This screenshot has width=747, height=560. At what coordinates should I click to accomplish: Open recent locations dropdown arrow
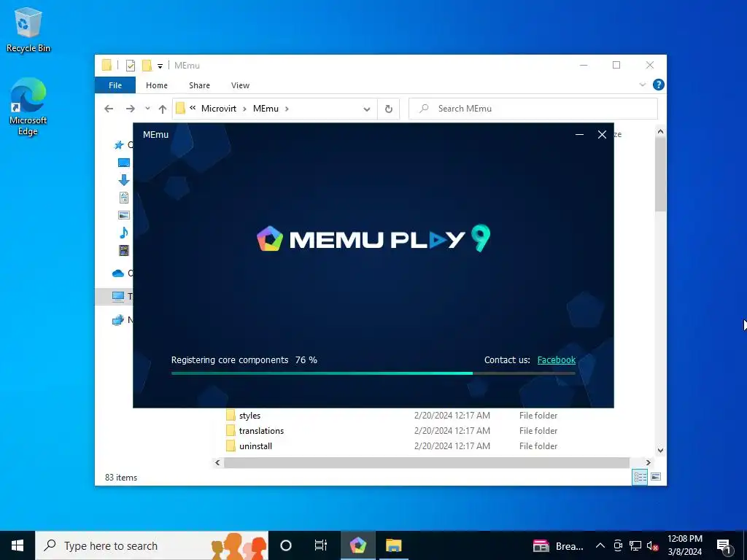(x=147, y=109)
